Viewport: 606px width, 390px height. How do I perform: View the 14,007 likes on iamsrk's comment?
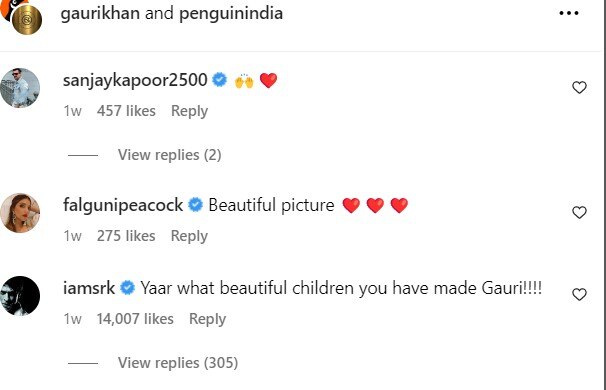pos(135,319)
